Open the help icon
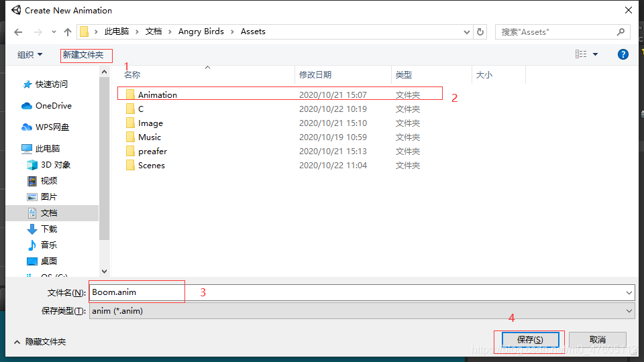This screenshot has width=644, height=362. pyautogui.click(x=623, y=54)
